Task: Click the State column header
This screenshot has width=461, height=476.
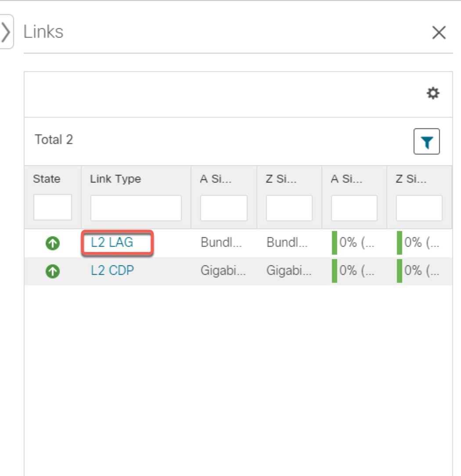Action: click(47, 179)
